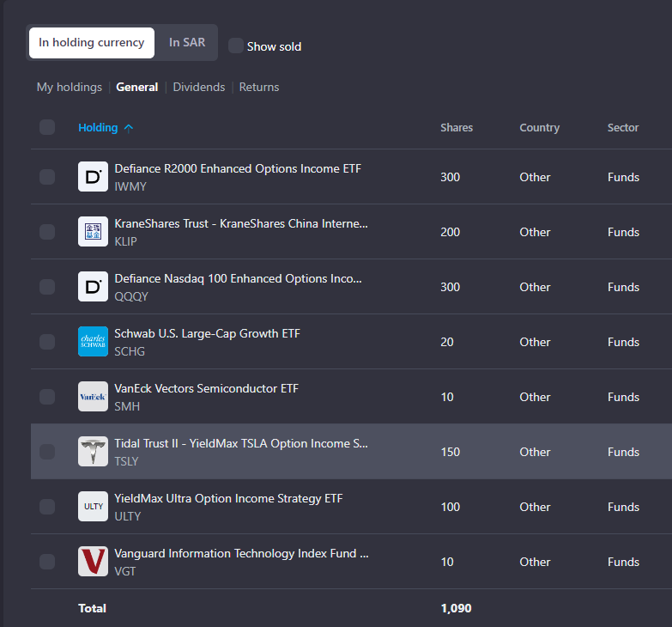Open Defiance Nasdaq 100 Enhanced Options holding

tap(238, 278)
